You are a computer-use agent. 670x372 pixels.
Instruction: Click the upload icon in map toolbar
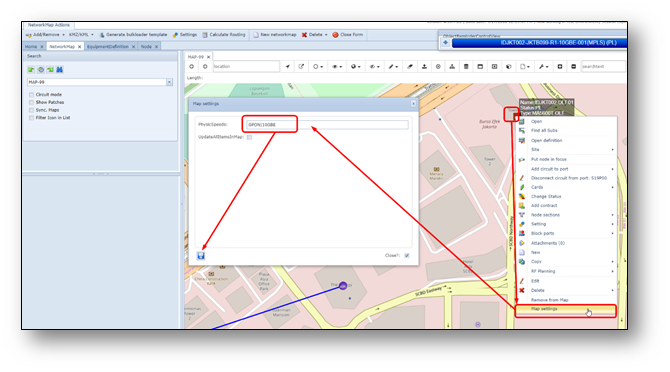[x=424, y=67]
